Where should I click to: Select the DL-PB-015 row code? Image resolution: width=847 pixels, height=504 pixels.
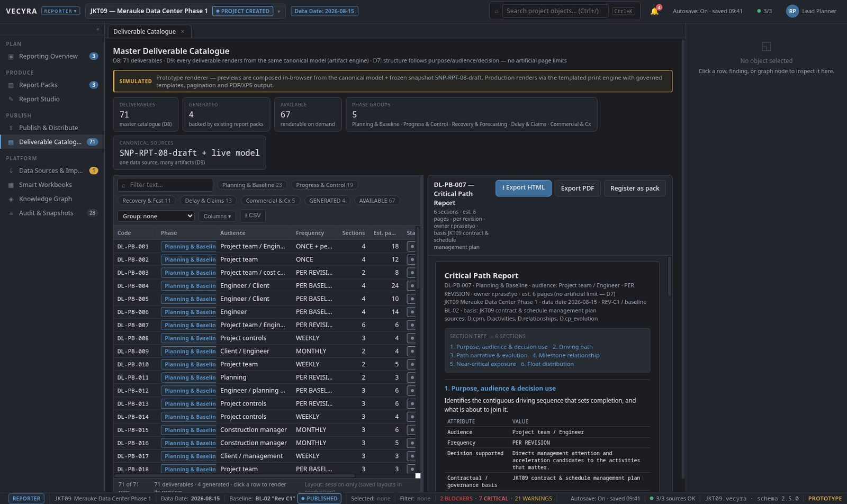pos(133,430)
